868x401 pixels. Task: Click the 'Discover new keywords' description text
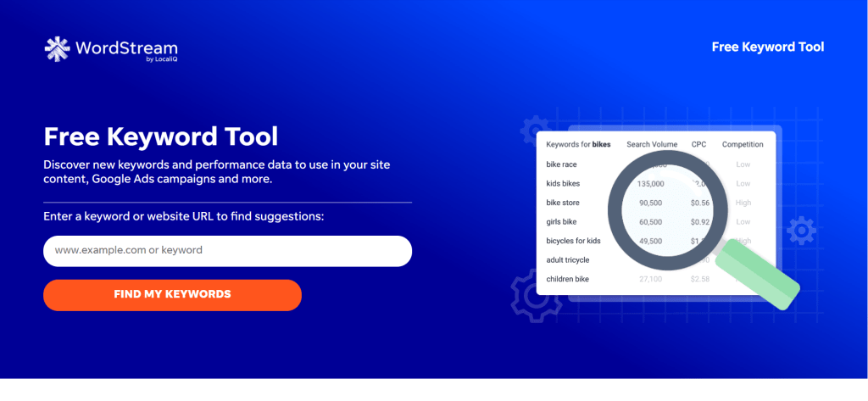tap(218, 172)
